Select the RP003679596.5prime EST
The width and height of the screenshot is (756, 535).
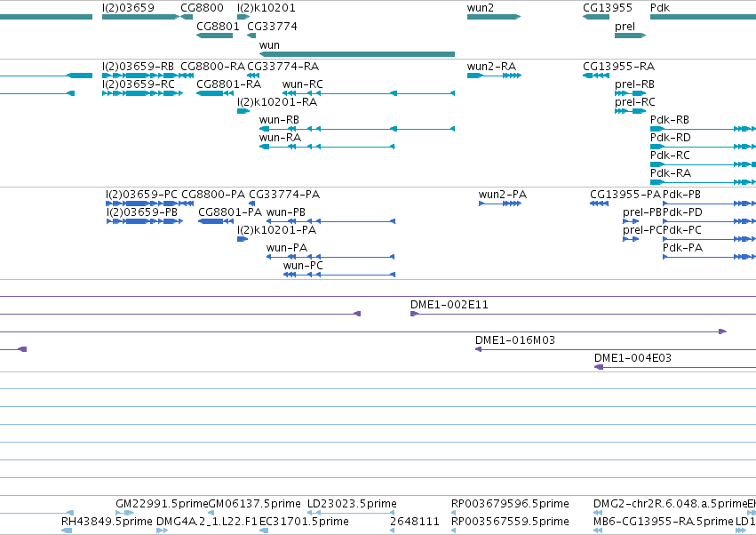[453, 514]
